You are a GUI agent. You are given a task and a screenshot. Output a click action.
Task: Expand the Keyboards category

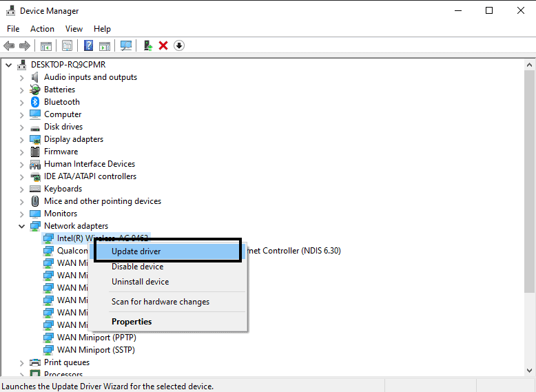pyautogui.click(x=22, y=189)
